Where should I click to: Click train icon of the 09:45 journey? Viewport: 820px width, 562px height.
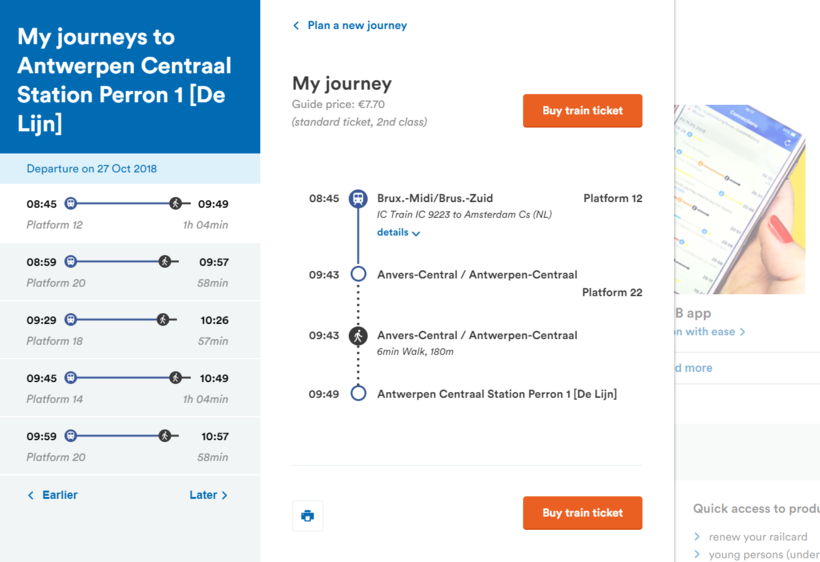pos(71,378)
